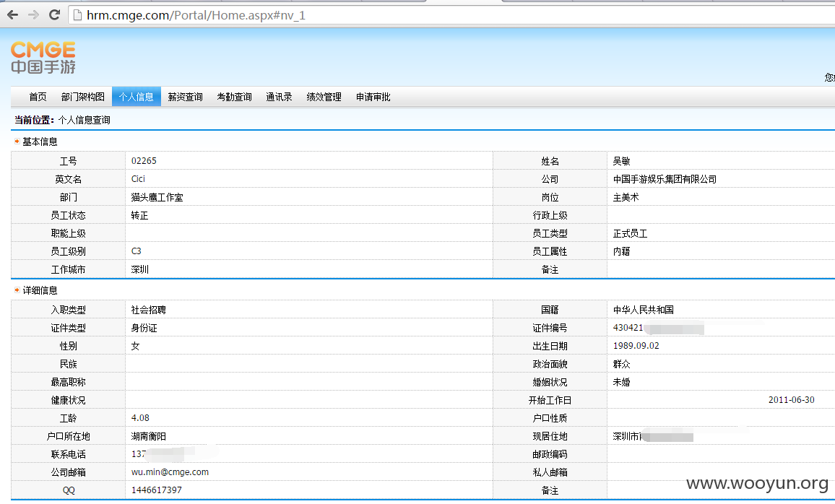
Task: Open the 薪资查询 tab
Action: coord(186,97)
